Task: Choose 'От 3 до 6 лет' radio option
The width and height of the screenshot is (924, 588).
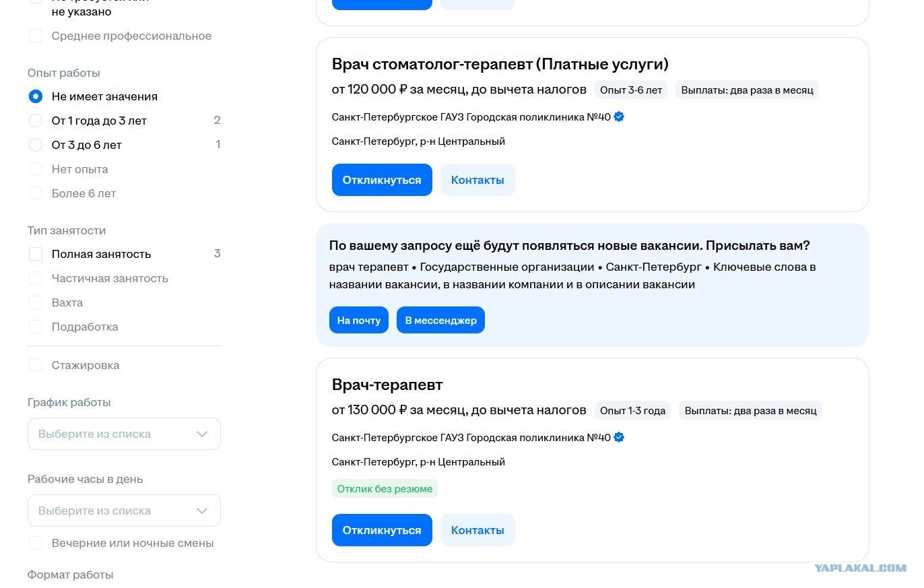Action: click(36, 145)
